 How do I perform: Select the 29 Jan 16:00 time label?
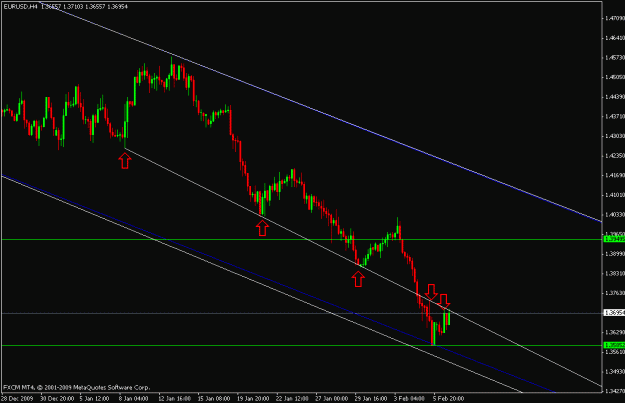(371, 398)
